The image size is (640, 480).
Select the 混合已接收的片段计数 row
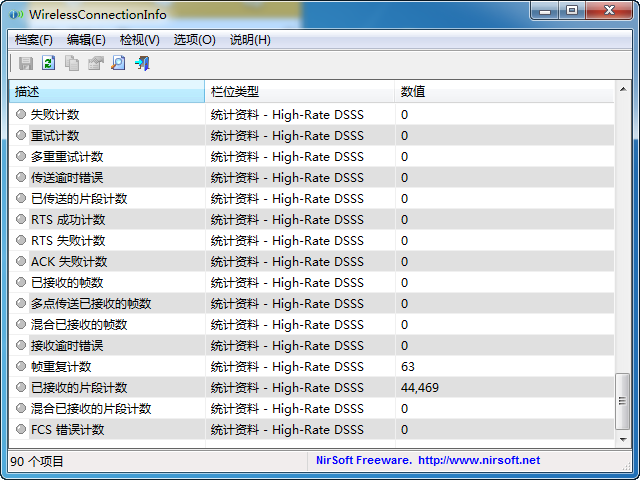[x=311, y=409]
